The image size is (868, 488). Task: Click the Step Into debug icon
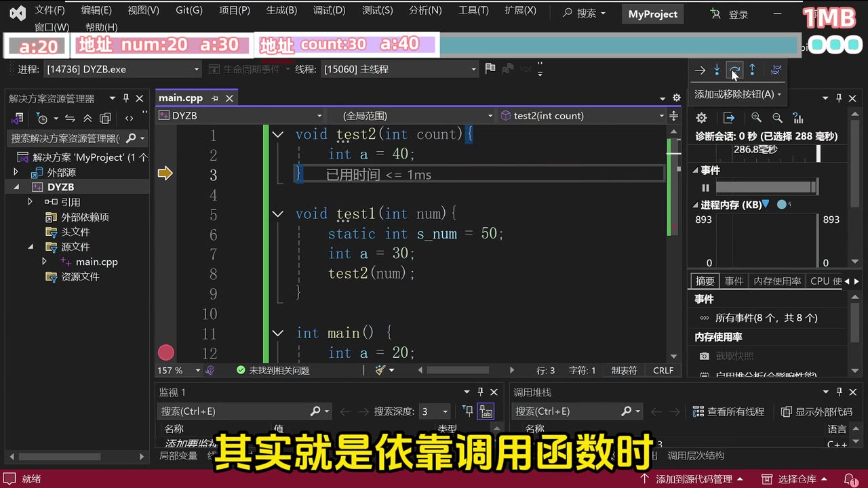point(717,70)
